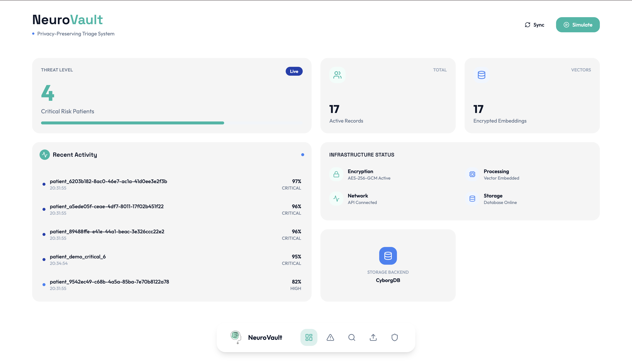Click the Encryption lock icon
This screenshot has width=632, height=364.
pos(336,174)
